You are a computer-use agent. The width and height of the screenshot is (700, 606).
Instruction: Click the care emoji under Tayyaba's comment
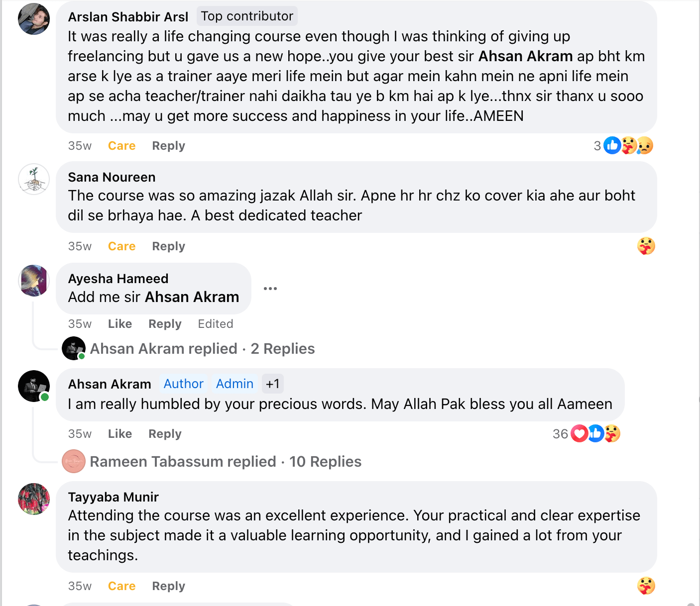pyautogui.click(x=647, y=585)
